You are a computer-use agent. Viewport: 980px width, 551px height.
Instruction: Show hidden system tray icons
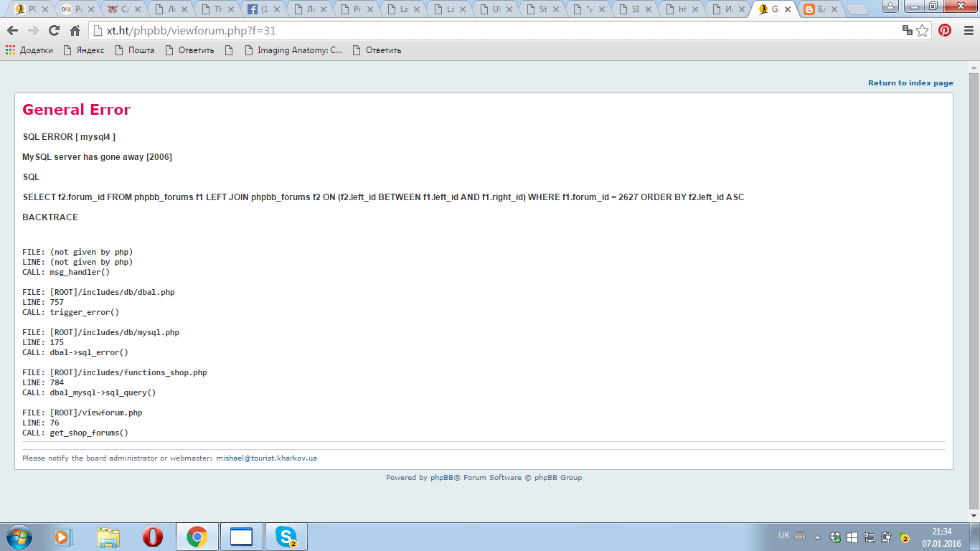[x=817, y=537]
